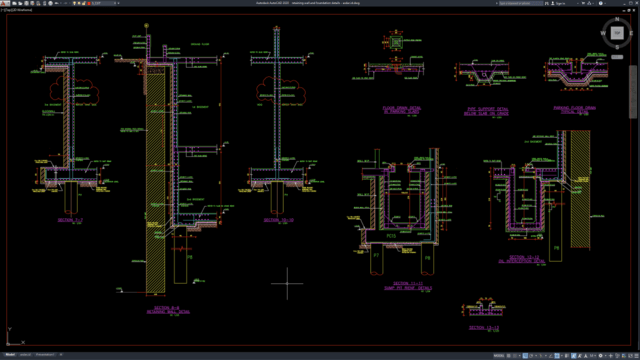Screen dimensions: 640x360
Task: Click the Redo arrow icon
Action: click(65, 3)
